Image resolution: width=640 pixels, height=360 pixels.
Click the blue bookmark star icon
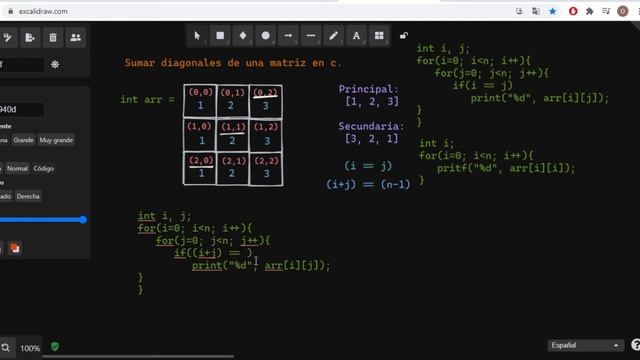553,11
